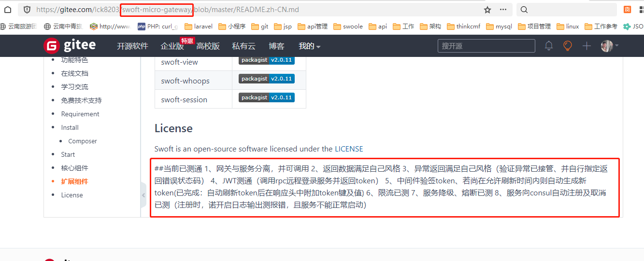This screenshot has height=261, width=644.
Task: Open the 工作 bookmark folder
Action: coord(403,27)
